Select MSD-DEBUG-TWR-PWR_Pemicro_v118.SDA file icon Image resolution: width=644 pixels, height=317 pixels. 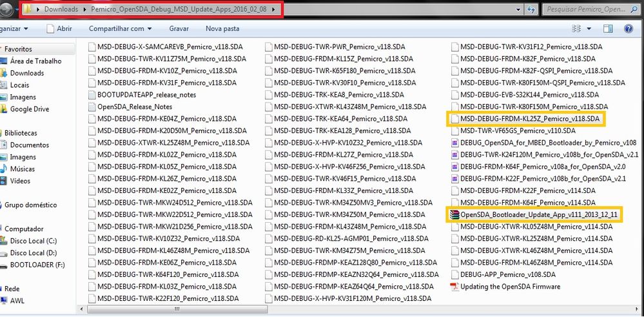pyautogui.click(x=269, y=47)
